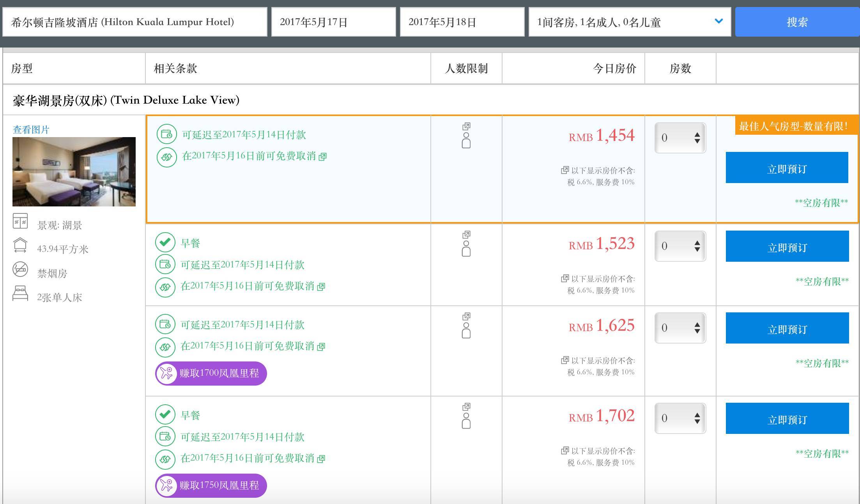
Task: Click the check-out date field 2017年5月18日
Action: click(x=462, y=22)
